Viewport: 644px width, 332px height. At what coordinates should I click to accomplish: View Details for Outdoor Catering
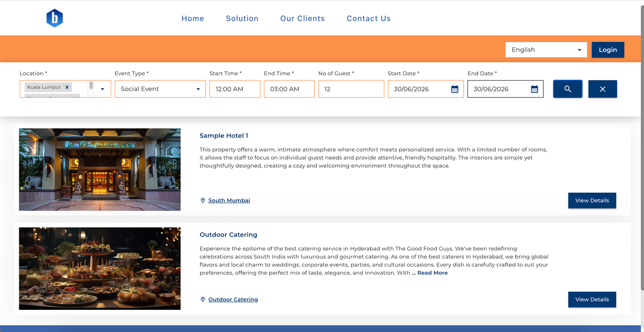[592, 299]
